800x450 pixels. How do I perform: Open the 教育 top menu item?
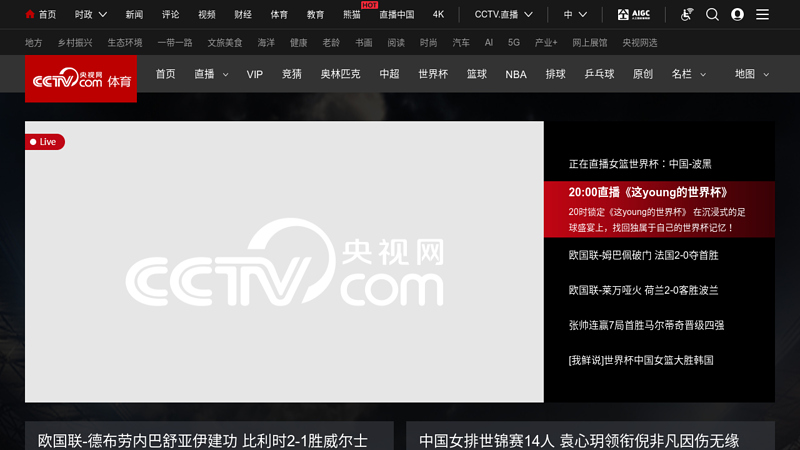pos(315,15)
